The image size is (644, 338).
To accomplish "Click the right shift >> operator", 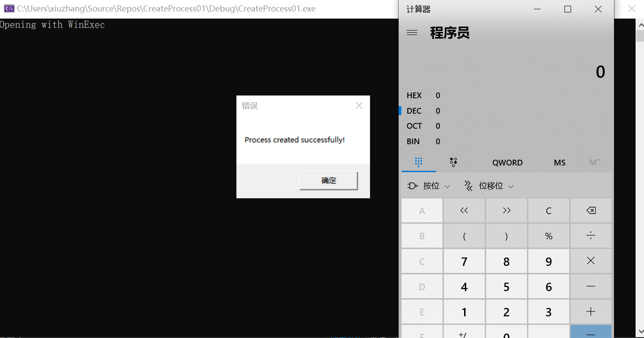I will click(x=506, y=211).
